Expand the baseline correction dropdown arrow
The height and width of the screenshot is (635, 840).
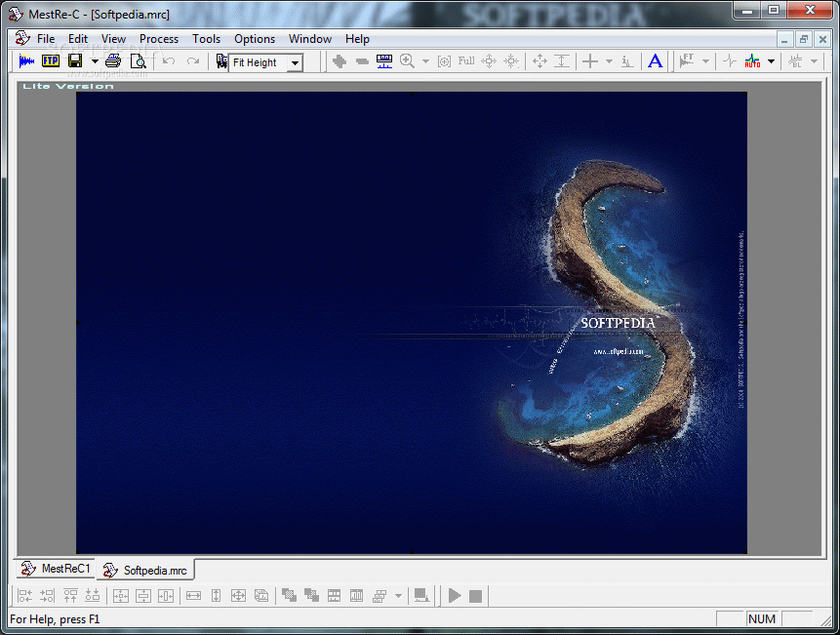point(814,61)
